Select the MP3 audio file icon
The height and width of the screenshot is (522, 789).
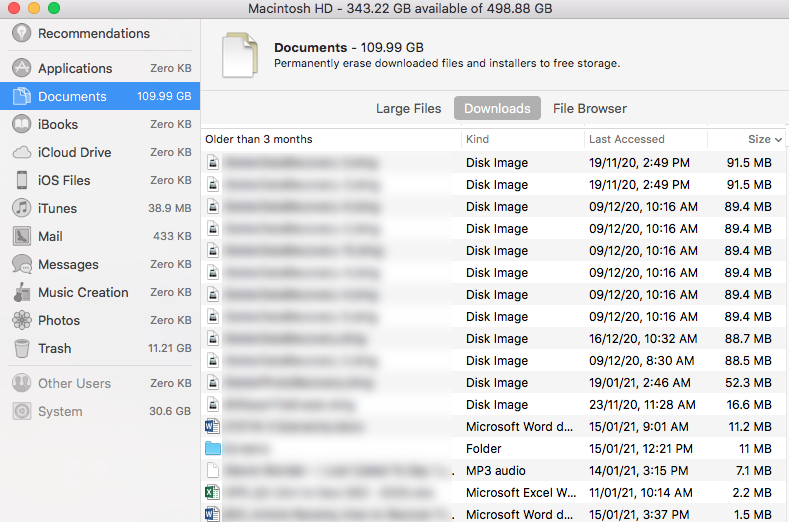click(x=213, y=470)
